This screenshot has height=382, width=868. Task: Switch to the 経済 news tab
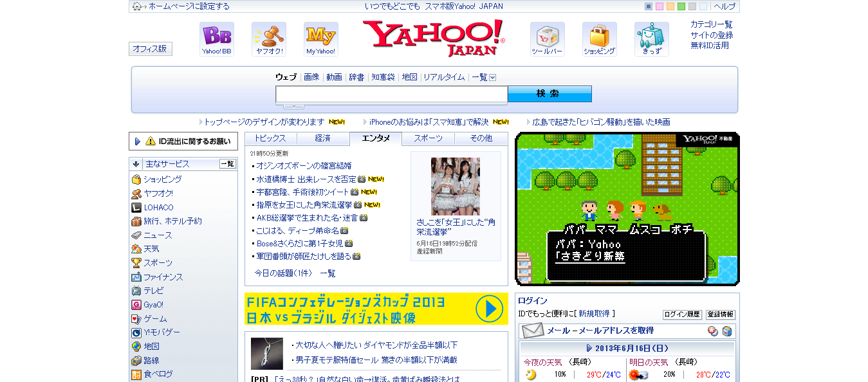tap(323, 138)
